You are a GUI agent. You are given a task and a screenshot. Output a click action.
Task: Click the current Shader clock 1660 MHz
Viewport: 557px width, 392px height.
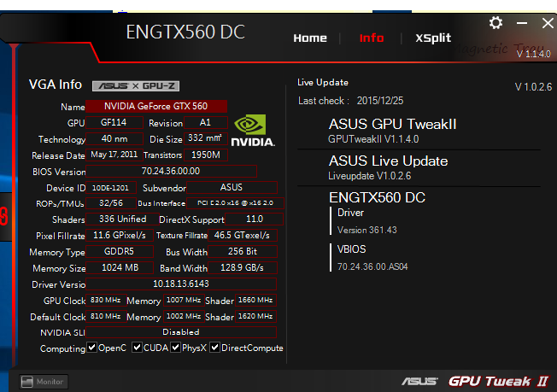[x=255, y=300]
